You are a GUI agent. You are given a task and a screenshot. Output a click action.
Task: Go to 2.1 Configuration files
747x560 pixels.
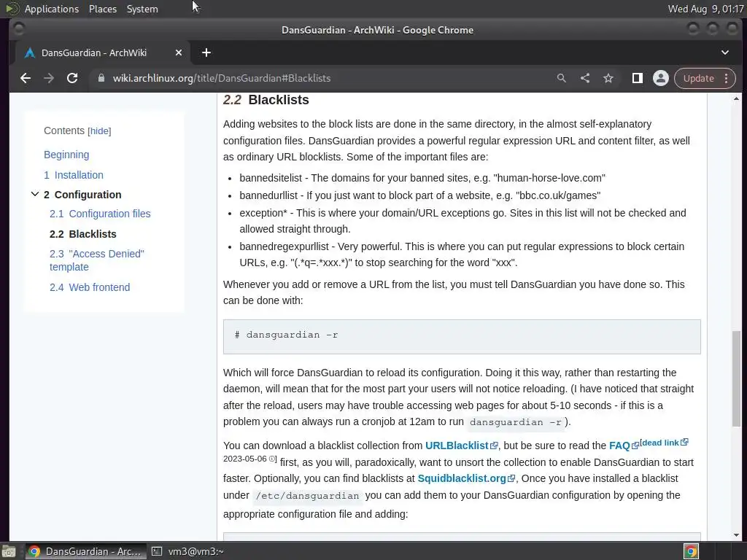100,214
